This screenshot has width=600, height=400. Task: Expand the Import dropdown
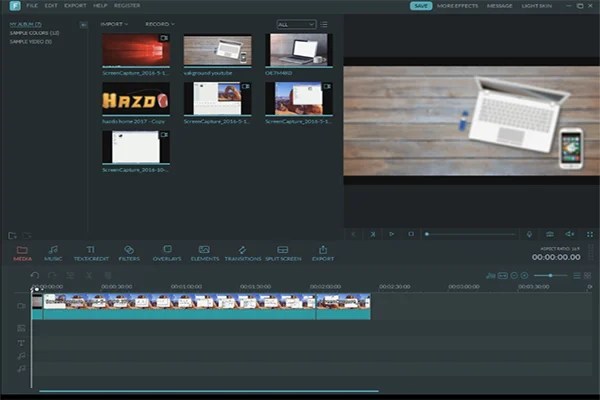point(114,24)
